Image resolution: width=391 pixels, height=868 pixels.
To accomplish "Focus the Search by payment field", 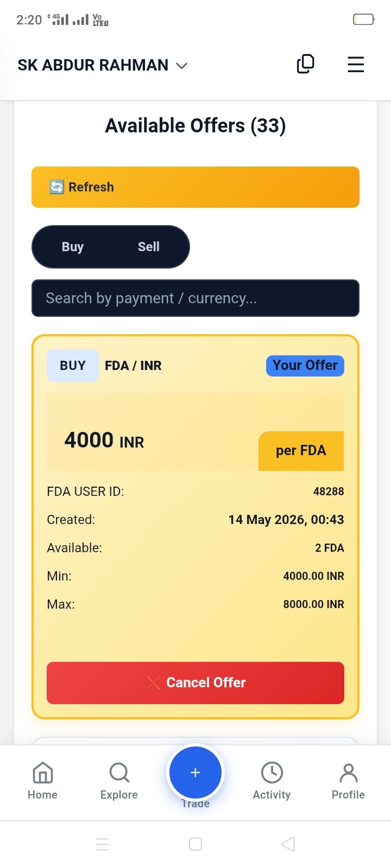I will point(195,298).
